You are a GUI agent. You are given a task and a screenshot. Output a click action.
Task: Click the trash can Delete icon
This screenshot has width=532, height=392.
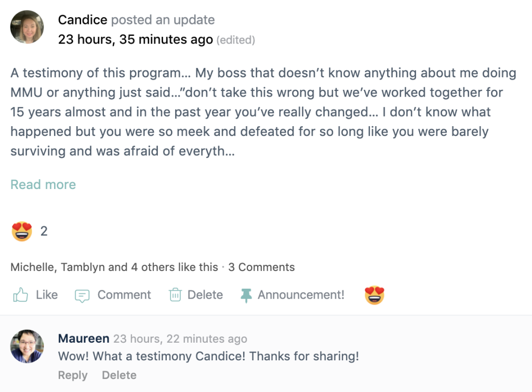pyautogui.click(x=175, y=295)
